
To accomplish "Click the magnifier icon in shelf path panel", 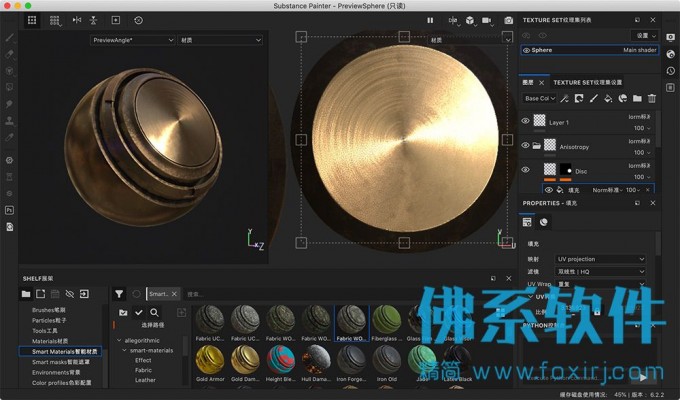I will coord(154,312).
